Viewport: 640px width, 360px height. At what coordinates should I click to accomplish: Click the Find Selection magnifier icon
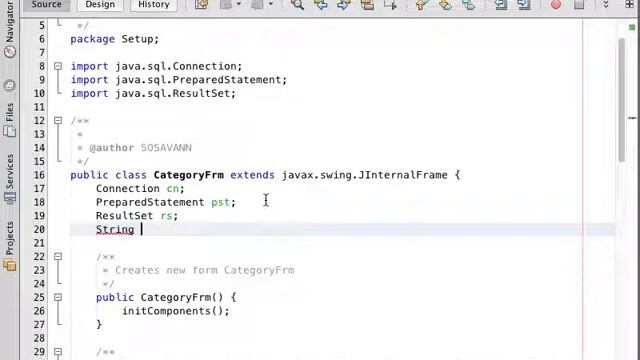coord(297,5)
